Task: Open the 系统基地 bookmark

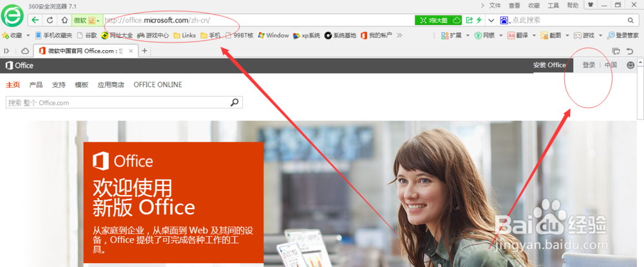Action: (340, 35)
